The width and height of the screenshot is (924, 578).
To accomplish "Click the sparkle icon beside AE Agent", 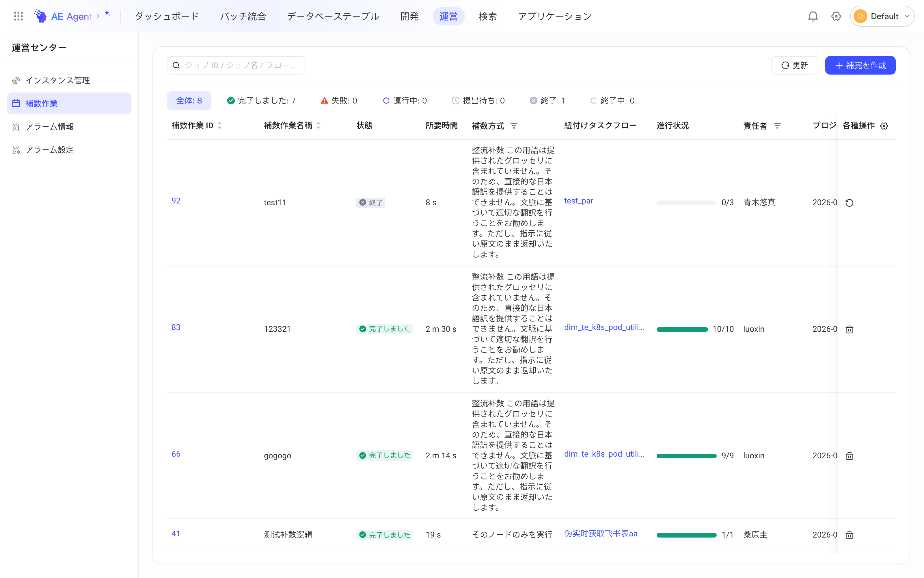I will pyautogui.click(x=107, y=14).
